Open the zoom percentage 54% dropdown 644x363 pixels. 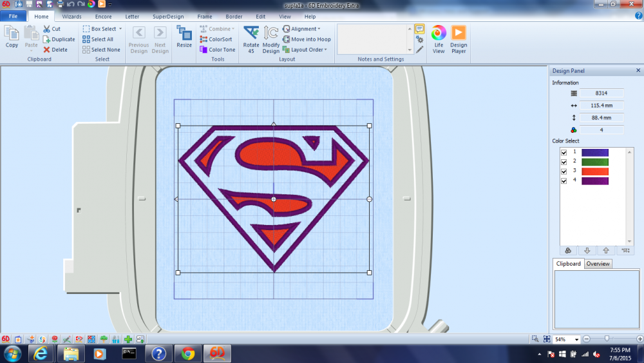[x=576, y=339]
